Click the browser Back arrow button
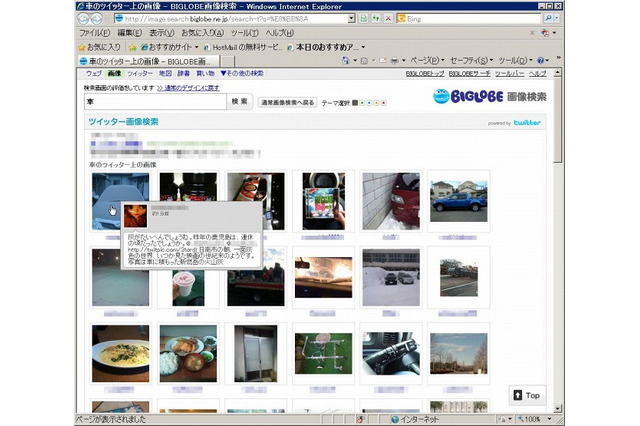 pyautogui.click(x=83, y=19)
